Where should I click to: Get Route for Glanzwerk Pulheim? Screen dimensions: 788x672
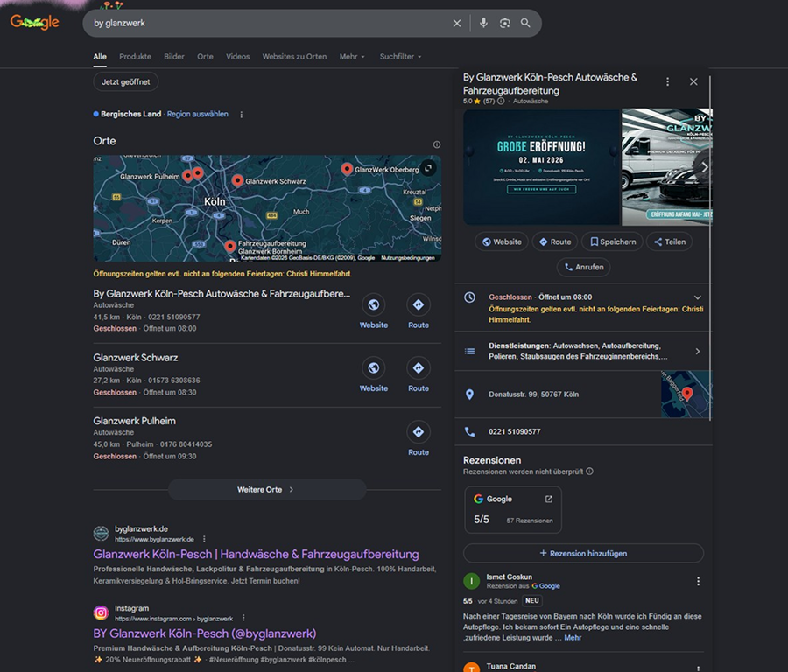click(419, 432)
